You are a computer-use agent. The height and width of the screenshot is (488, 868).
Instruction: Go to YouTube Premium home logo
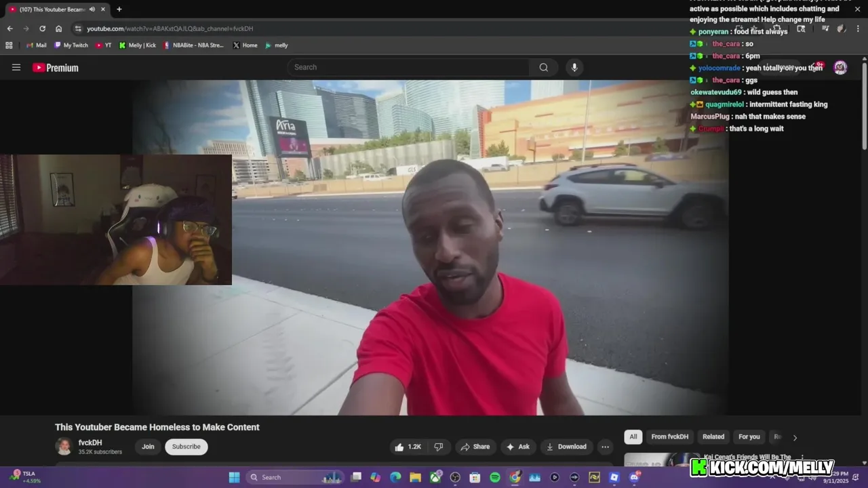56,67
